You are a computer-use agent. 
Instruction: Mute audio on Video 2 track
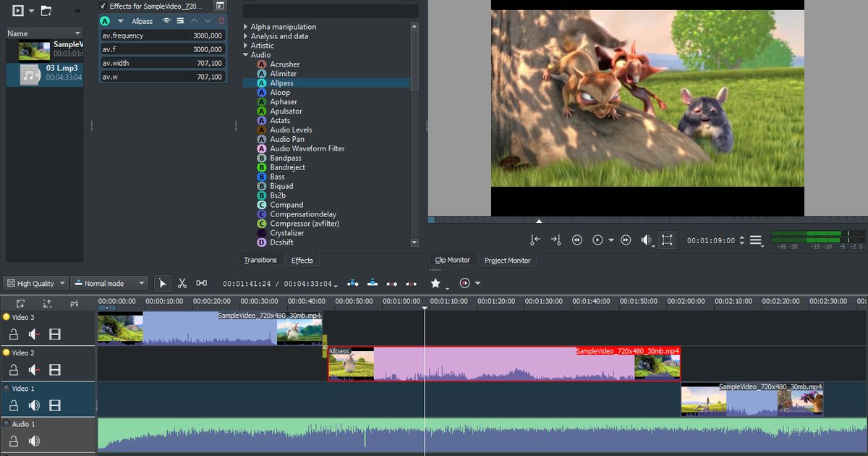point(34,370)
